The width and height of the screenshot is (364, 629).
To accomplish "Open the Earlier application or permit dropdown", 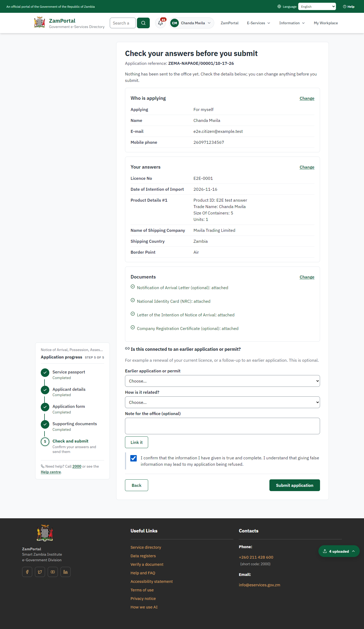I will tap(223, 381).
